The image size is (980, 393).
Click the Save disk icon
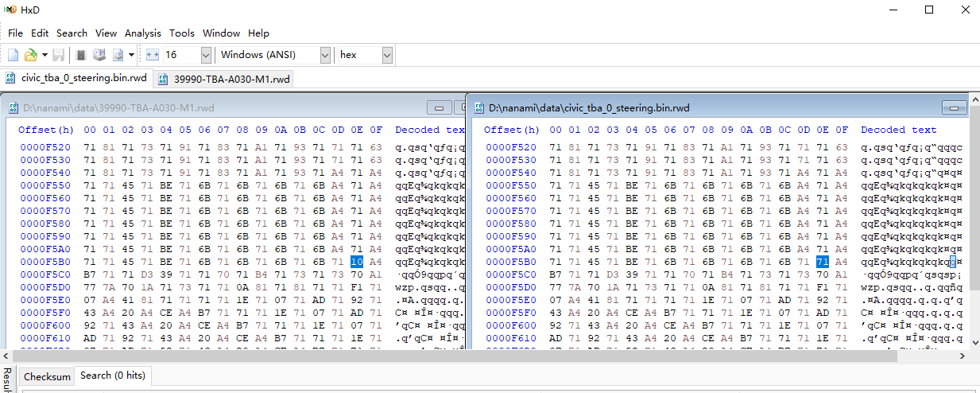(59, 55)
